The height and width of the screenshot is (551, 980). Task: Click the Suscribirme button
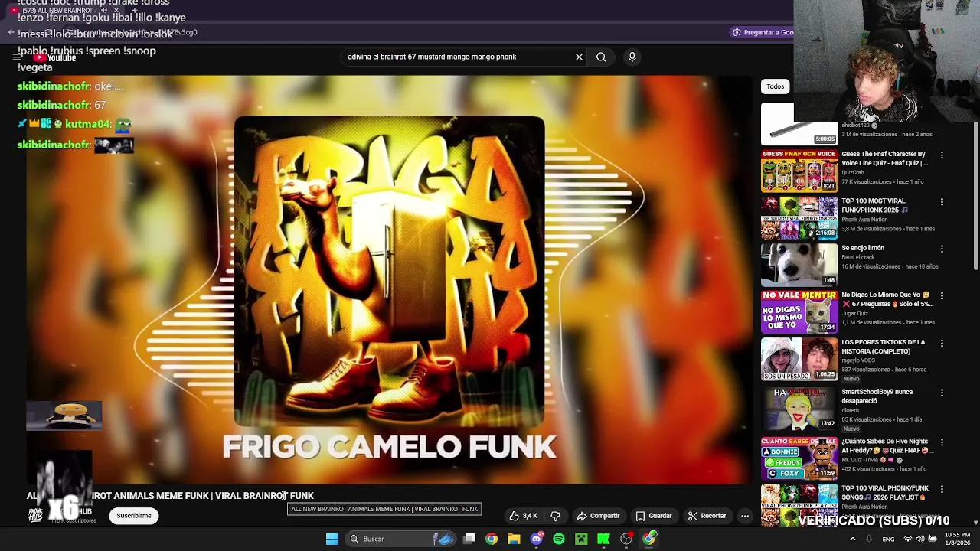(134, 516)
